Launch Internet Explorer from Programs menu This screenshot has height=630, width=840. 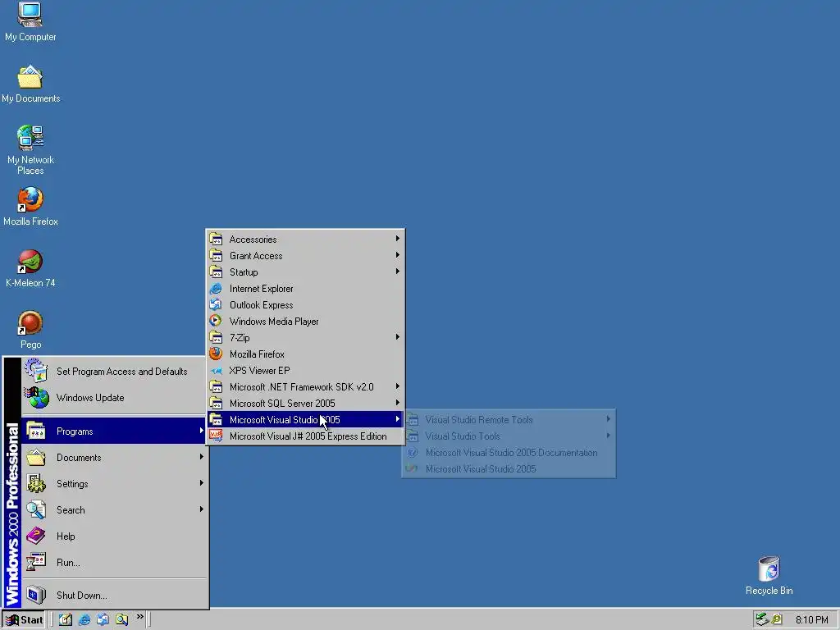(305, 289)
